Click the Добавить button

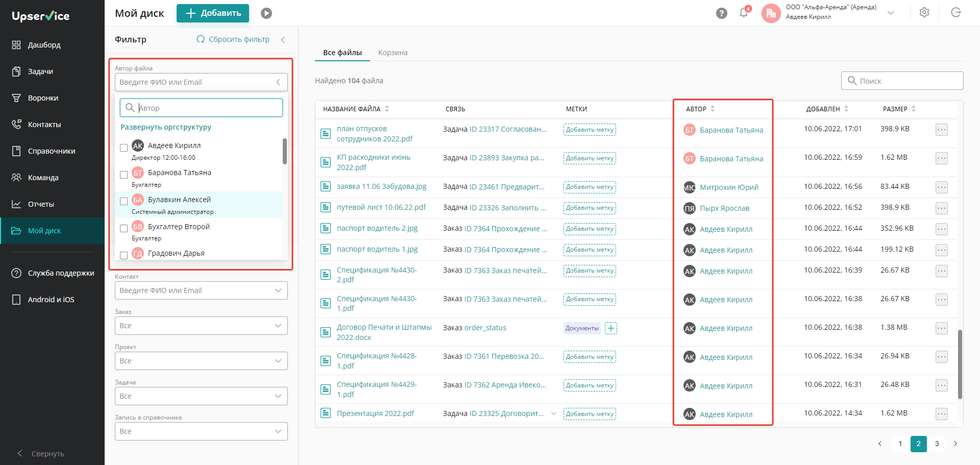click(x=213, y=13)
